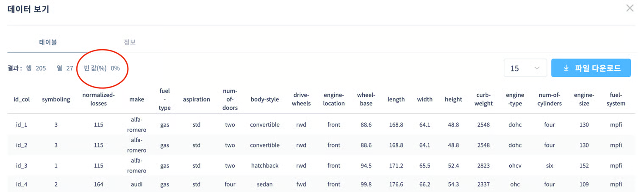Click the body-style column header
The image size is (644, 192).
tap(265, 99)
